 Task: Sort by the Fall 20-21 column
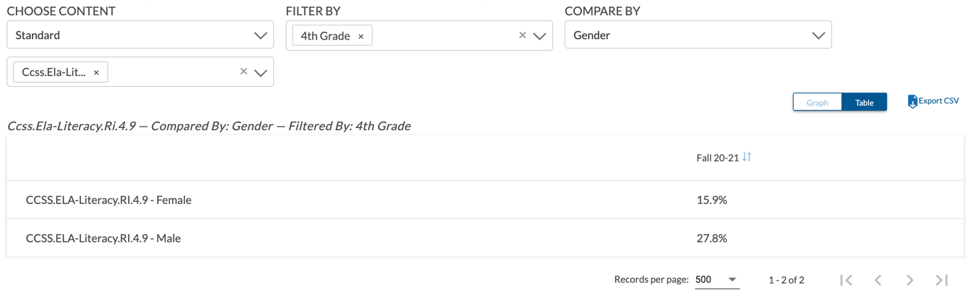coord(747,157)
